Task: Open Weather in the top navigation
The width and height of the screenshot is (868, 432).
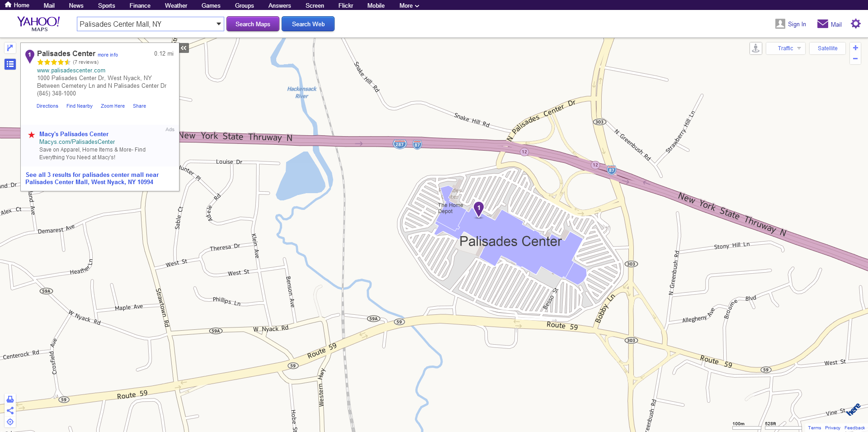Action: (x=176, y=5)
